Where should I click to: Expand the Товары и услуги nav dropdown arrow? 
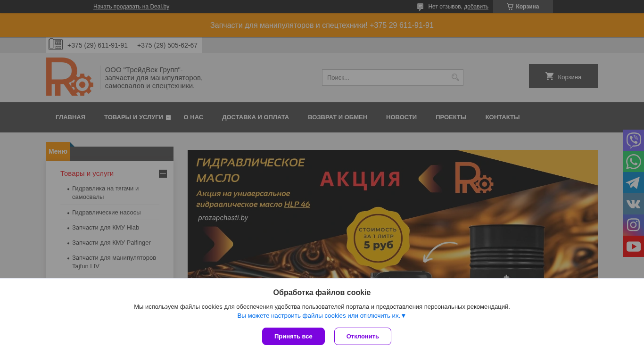tap(168, 117)
